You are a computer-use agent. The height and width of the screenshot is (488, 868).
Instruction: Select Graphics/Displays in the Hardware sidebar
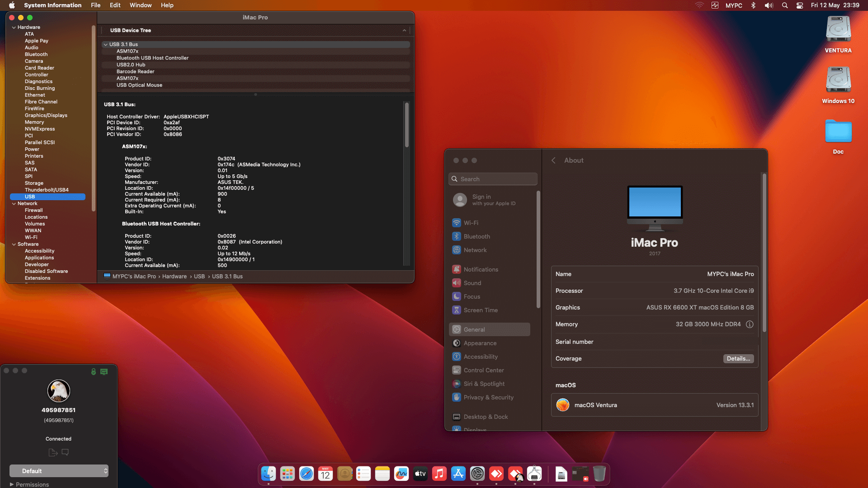(x=46, y=116)
